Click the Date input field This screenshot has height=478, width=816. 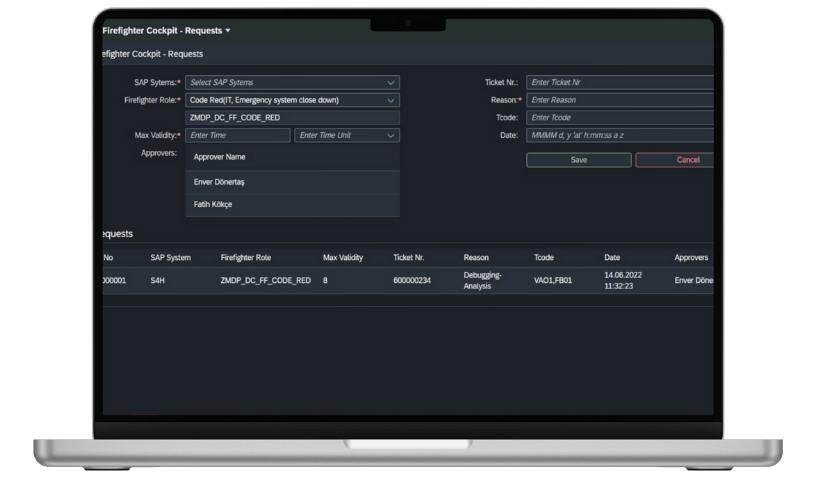(x=620, y=135)
